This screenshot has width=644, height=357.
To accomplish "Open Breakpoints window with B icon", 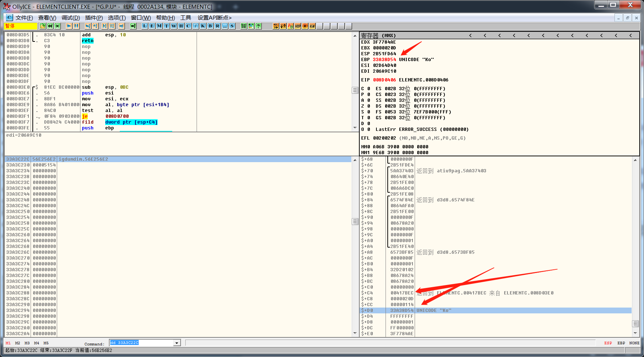I will pyautogui.click(x=210, y=26).
